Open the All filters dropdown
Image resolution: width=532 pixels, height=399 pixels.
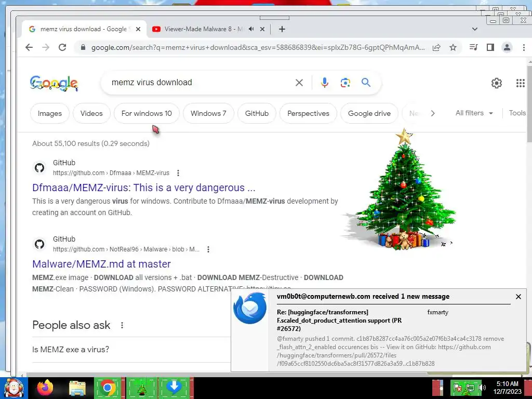[474, 113]
